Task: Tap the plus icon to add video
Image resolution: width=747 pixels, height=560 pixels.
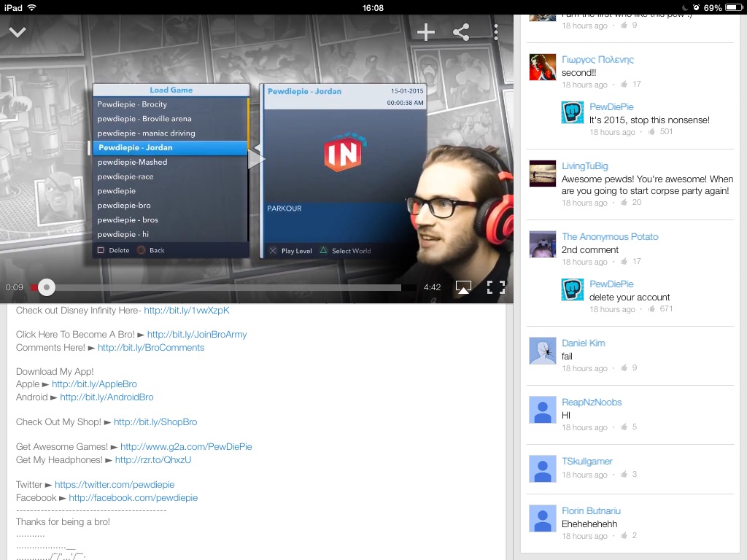Action: point(426,32)
